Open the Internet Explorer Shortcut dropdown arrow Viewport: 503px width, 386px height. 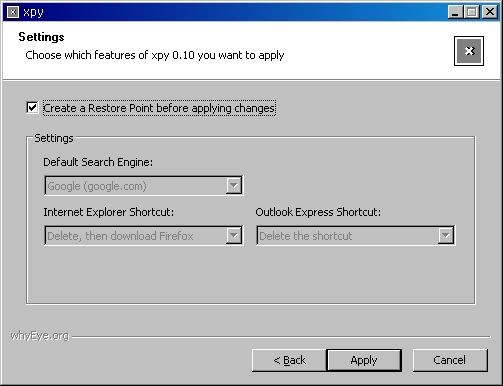pos(234,235)
